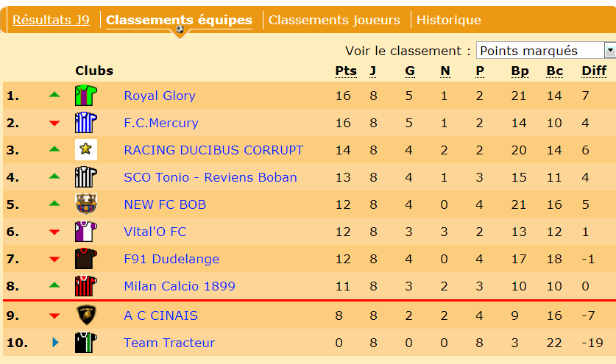This screenshot has width=616, height=364.
Task: Click the NEW FC BOB crest icon
Action: [85, 204]
